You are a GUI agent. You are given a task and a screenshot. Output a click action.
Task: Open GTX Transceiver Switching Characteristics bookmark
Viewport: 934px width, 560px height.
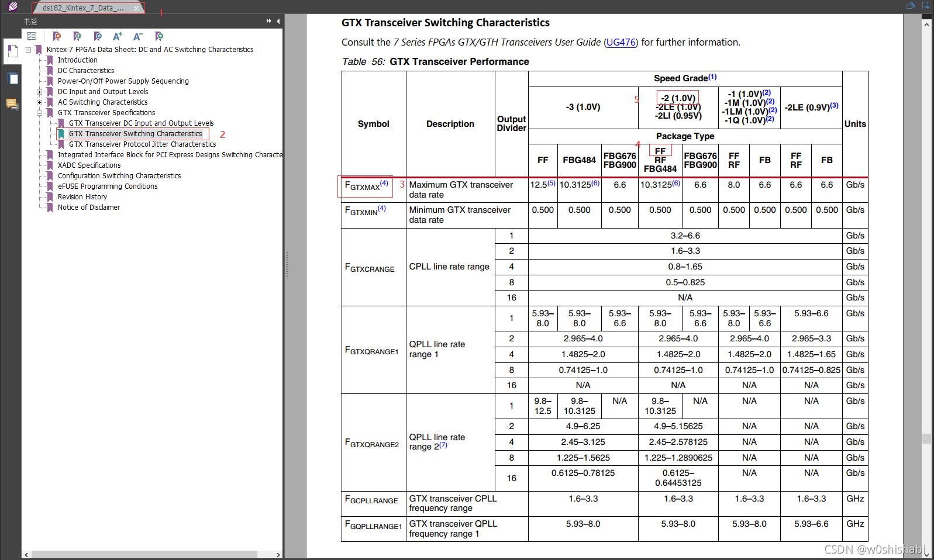click(x=135, y=134)
